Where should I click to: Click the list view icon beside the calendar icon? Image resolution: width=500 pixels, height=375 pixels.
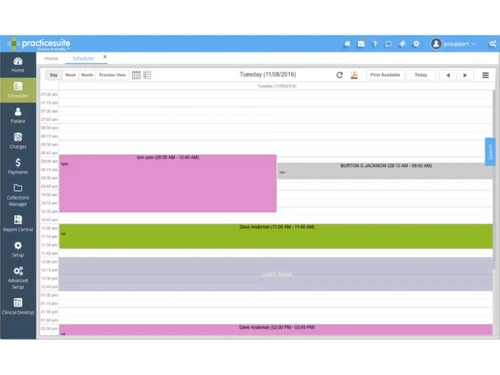147,75
